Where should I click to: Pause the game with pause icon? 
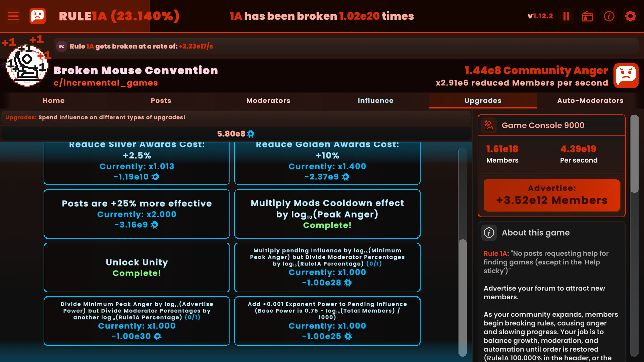566,16
